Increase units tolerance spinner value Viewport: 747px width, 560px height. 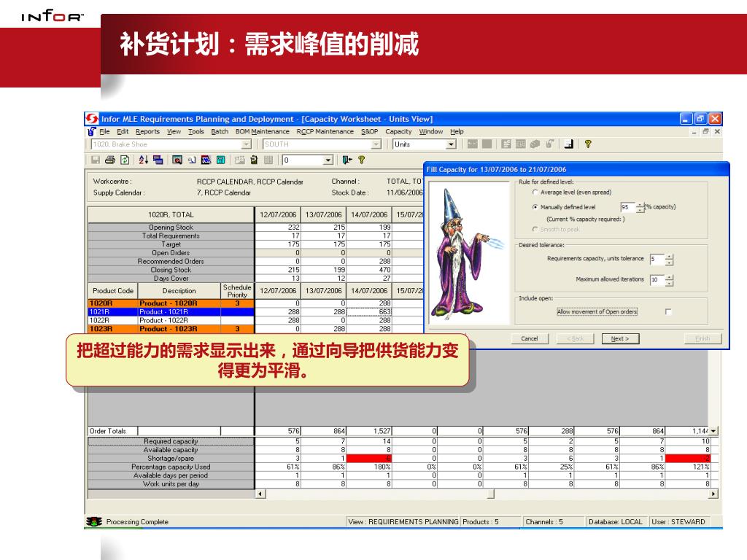tap(670, 257)
